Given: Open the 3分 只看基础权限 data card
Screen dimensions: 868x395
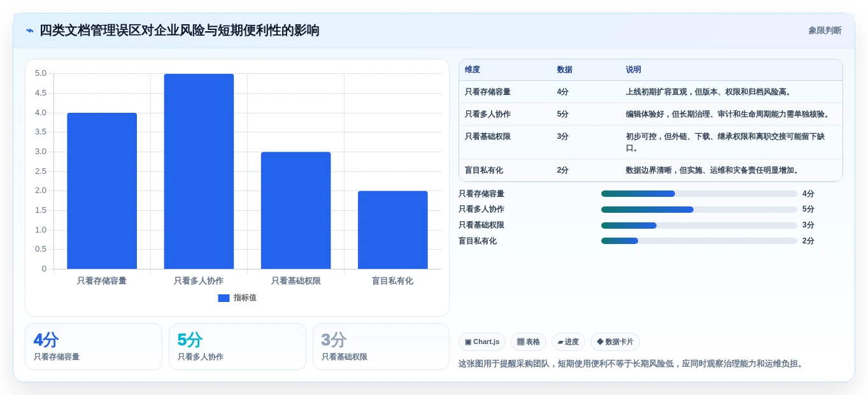Looking at the screenshot, I should point(381,347).
